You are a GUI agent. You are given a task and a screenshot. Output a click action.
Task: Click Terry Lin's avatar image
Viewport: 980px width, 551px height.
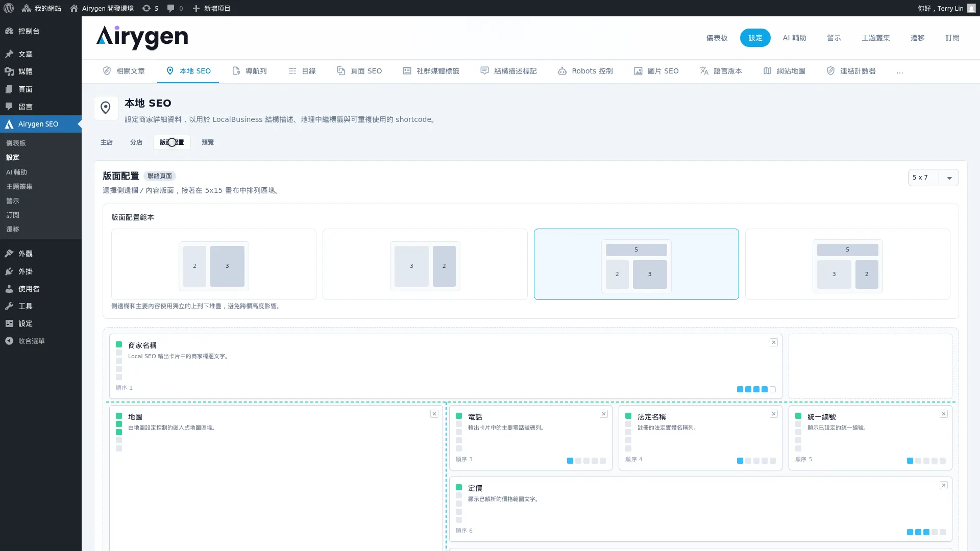click(971, 8)
